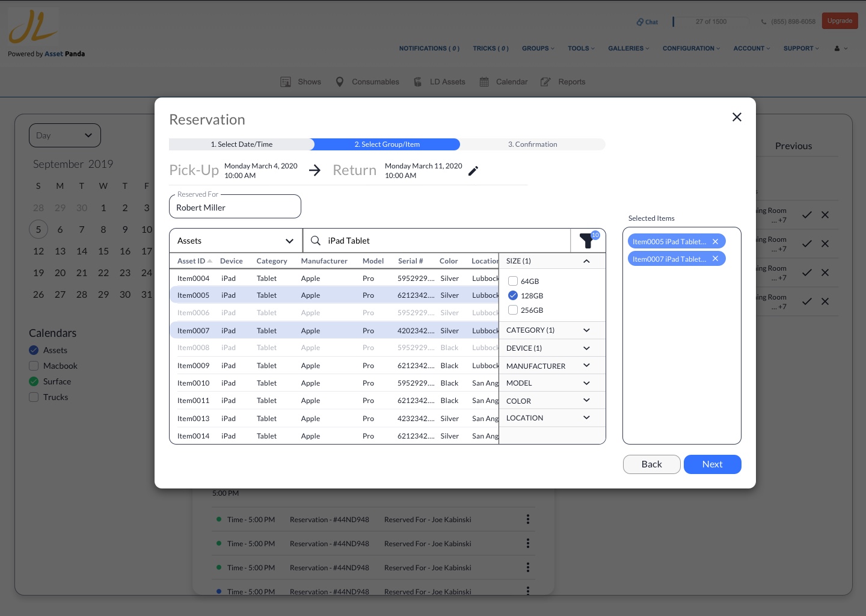
Task: Close the Reservation dialog
Action: tap(737, 117)
